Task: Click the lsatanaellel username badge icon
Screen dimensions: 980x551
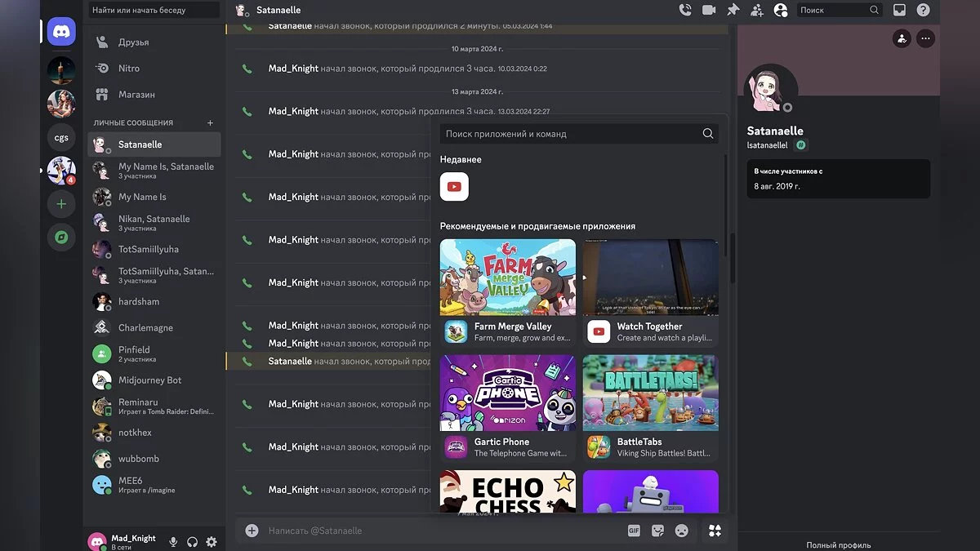Action: pos(801,145)
